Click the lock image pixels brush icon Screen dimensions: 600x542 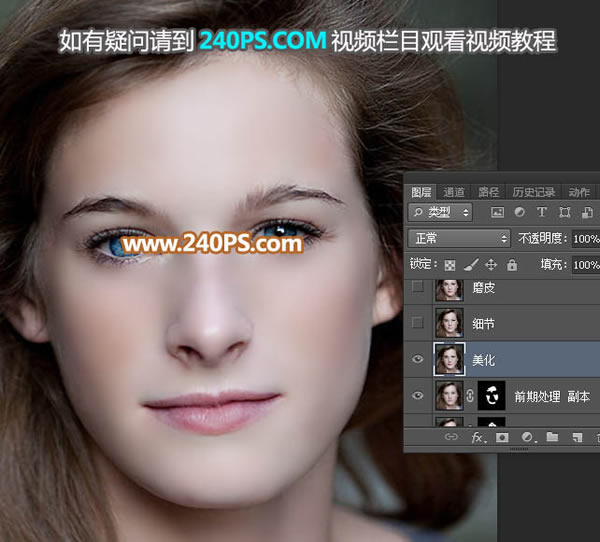point(470,265)
